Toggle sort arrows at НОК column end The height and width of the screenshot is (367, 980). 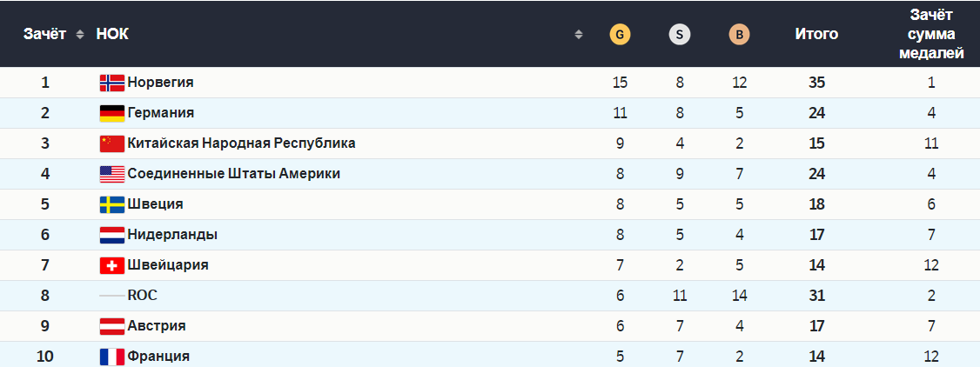pos(578,35)
